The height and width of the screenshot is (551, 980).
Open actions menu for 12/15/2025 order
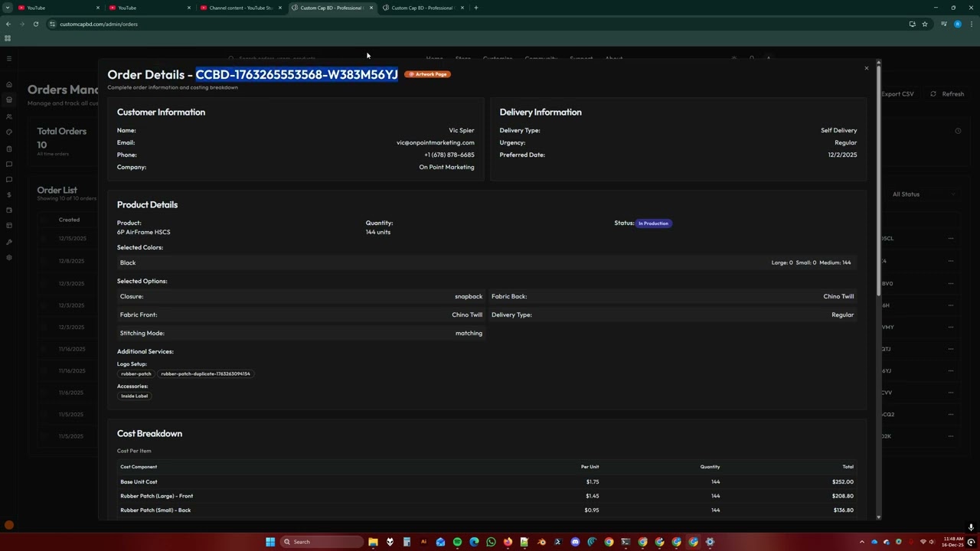click(951, 238)
